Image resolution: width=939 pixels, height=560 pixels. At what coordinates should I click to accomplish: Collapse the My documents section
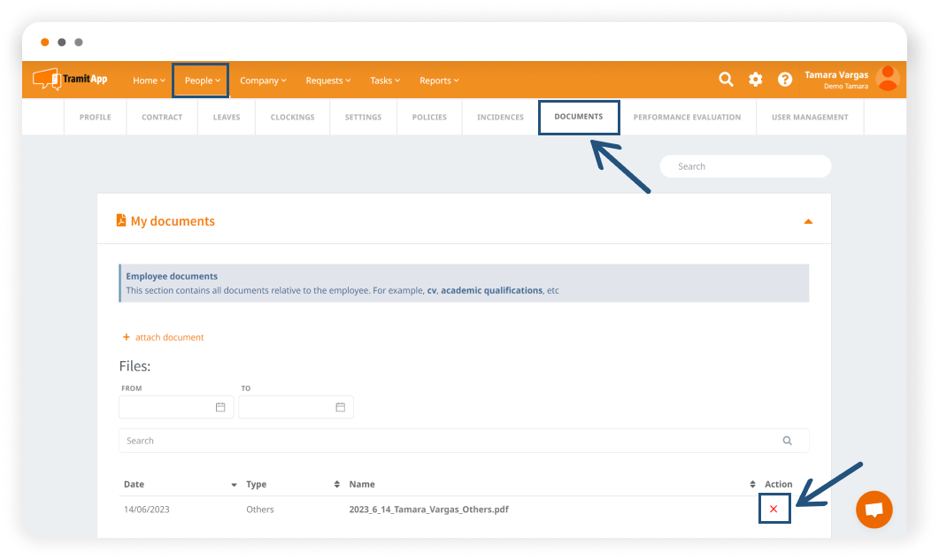point(807,221)
